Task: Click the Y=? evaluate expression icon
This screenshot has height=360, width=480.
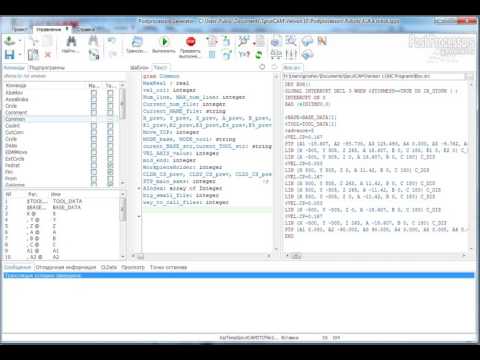Action: pyautogui.click(x=244, y=54)
